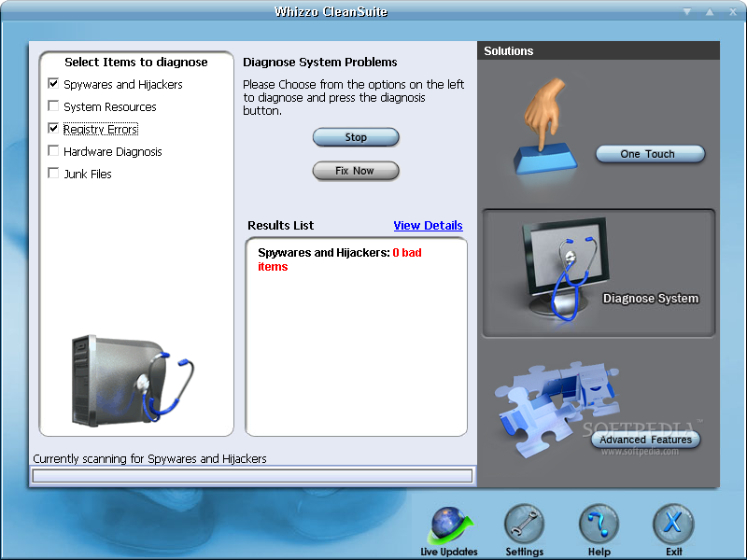Open Help question mark icon

[x=599, y=524]
